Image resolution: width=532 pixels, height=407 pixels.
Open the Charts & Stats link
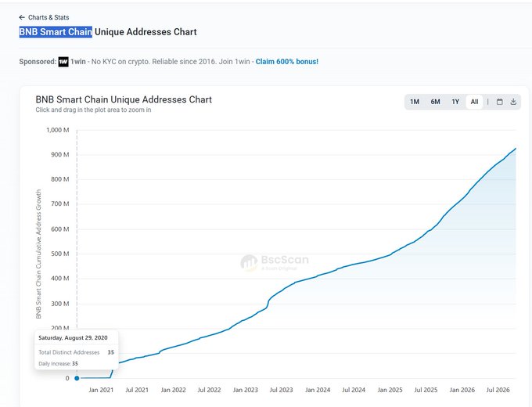pyautogui.click(x=49, y=17)
